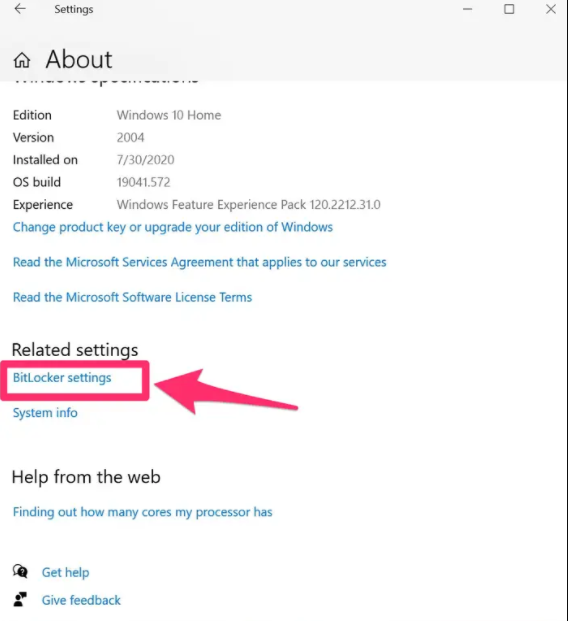
Task: Go back using the back arrow
Action: 20,9
